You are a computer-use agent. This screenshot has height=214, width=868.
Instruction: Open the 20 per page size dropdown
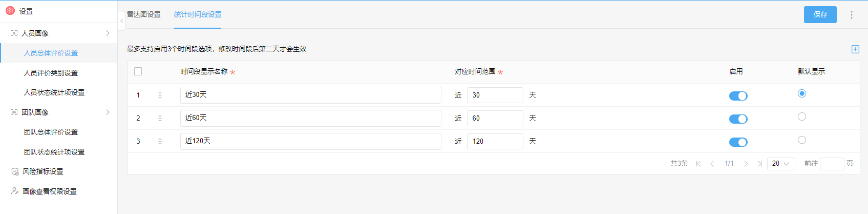pyautogui.click(x=781, y=164)
